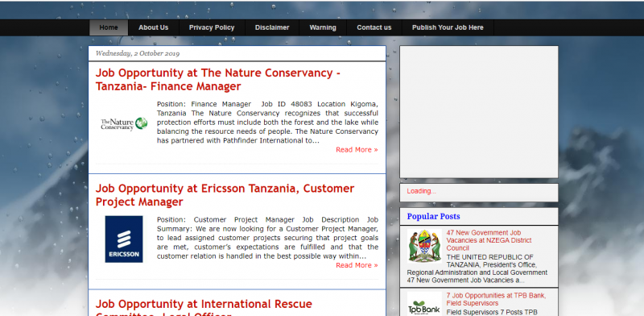
Task: Click the Popular Posts heading
Action: pyautogui.click(x=433, y=216)
